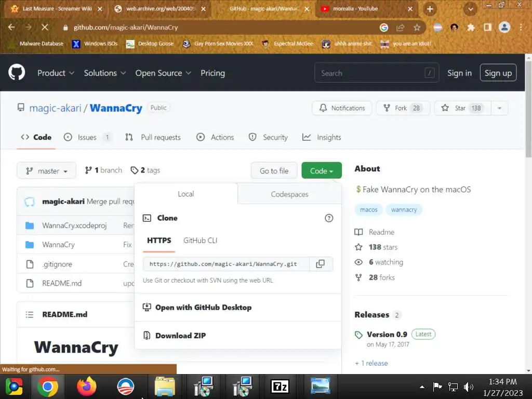Click the Chrome taskbar icon
The width and height of the screenshot is (532, 399).
point(48,387)
